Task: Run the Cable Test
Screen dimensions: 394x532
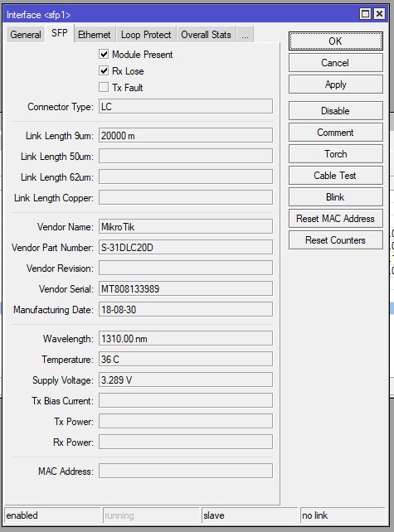Action: pyautogui.click(x=336, y=176)
